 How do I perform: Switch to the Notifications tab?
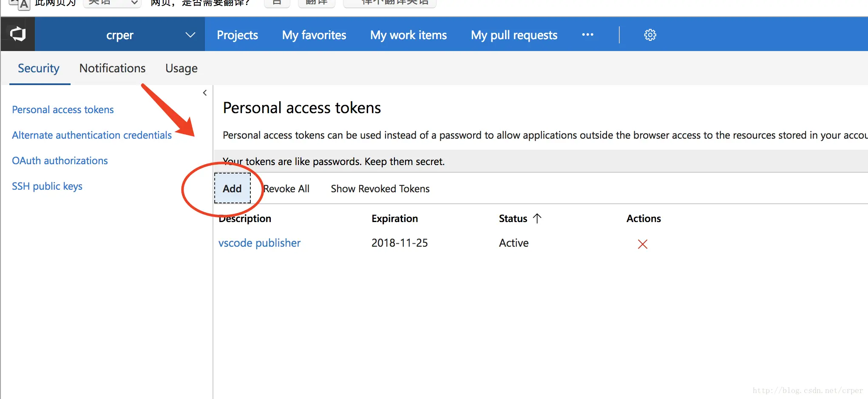(x=112, y=68)
